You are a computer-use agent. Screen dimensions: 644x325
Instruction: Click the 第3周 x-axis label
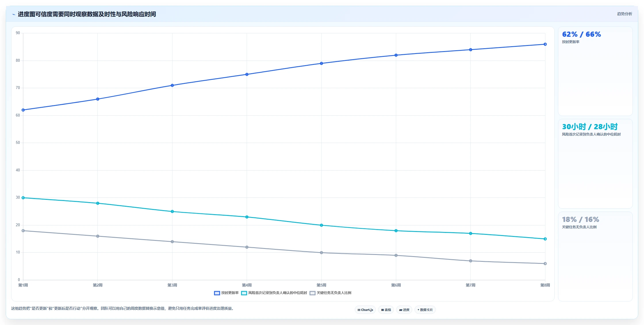(172, 285)
